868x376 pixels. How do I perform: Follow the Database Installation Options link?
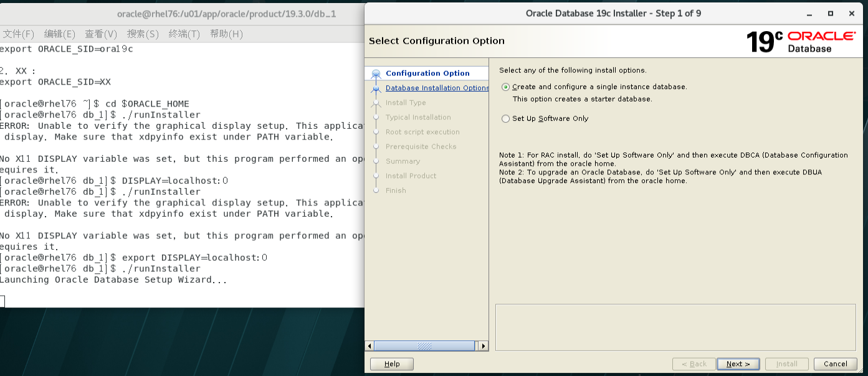tap(437, 88)
